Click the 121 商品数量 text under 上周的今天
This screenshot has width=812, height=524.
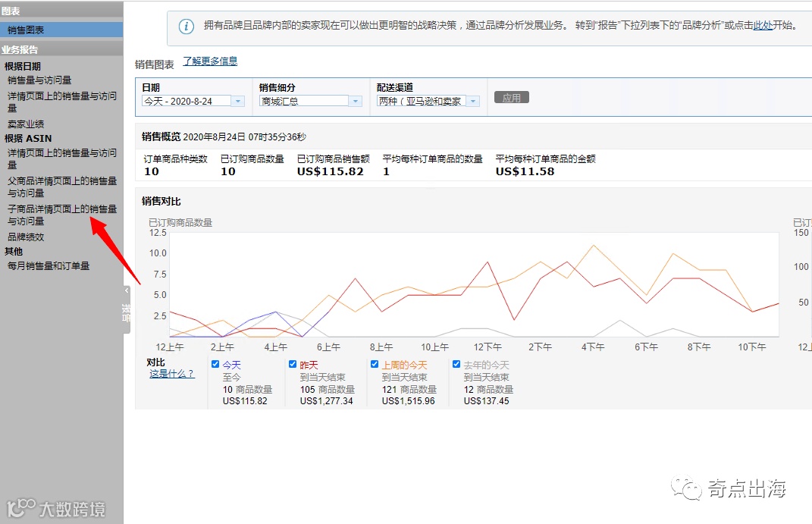(x=409, y=389)
